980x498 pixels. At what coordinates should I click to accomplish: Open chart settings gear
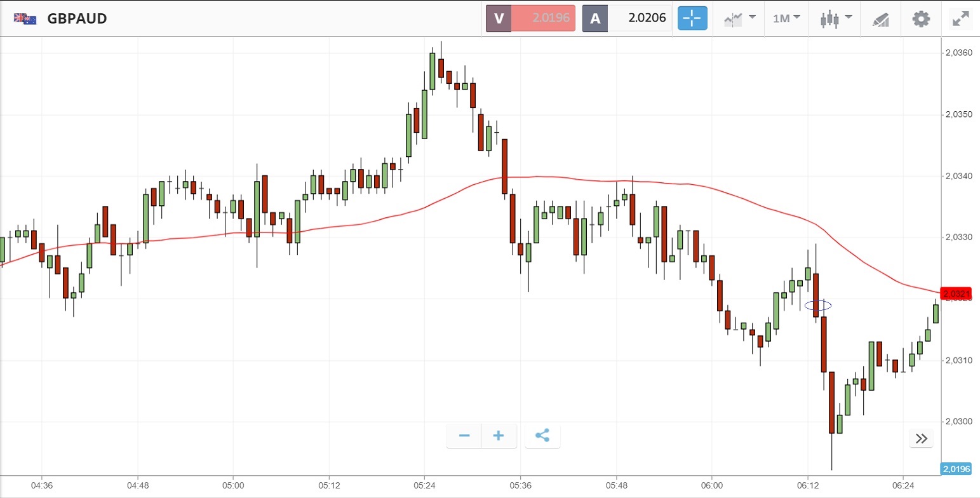921,18
